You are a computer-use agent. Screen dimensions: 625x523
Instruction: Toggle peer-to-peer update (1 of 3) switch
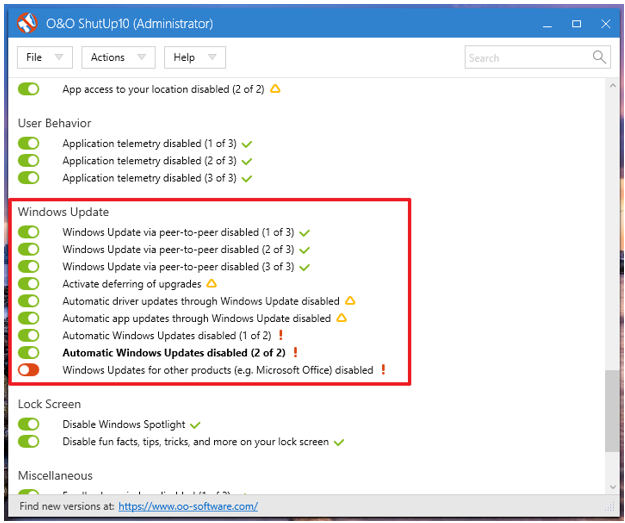click(x=29, y=232)
